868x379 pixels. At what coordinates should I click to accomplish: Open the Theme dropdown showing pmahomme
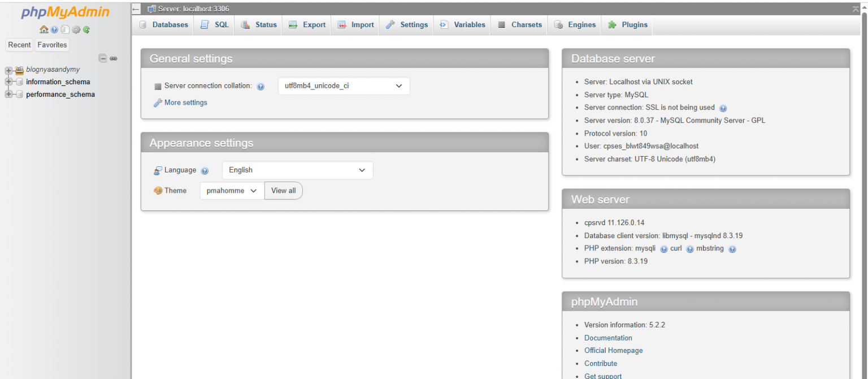(231, 191)
